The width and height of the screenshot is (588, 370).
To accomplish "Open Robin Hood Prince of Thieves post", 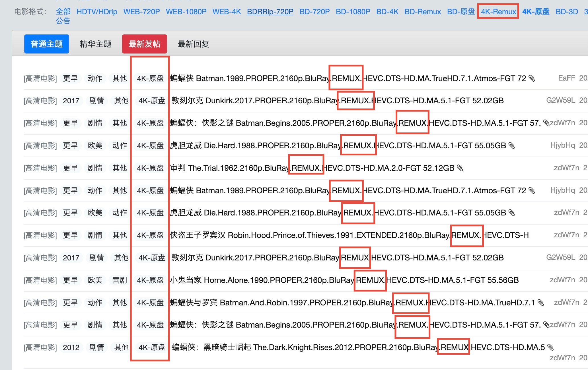I will (x=349, y=235).
